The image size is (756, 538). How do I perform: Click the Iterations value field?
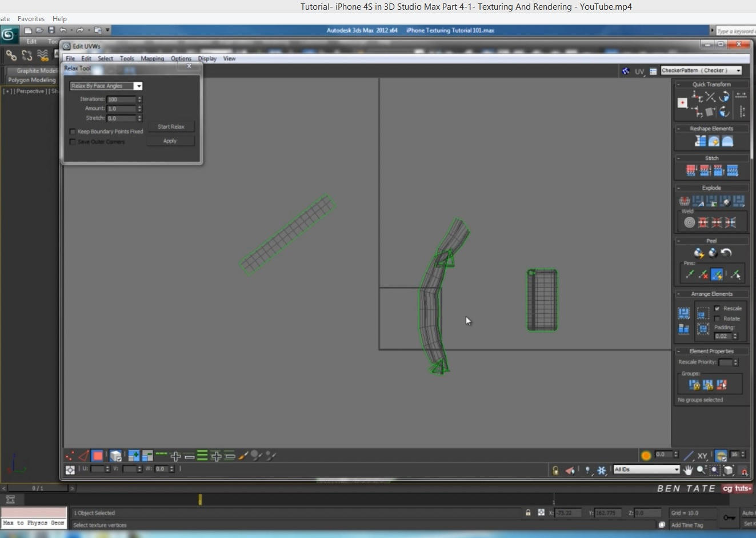(121, 99)
